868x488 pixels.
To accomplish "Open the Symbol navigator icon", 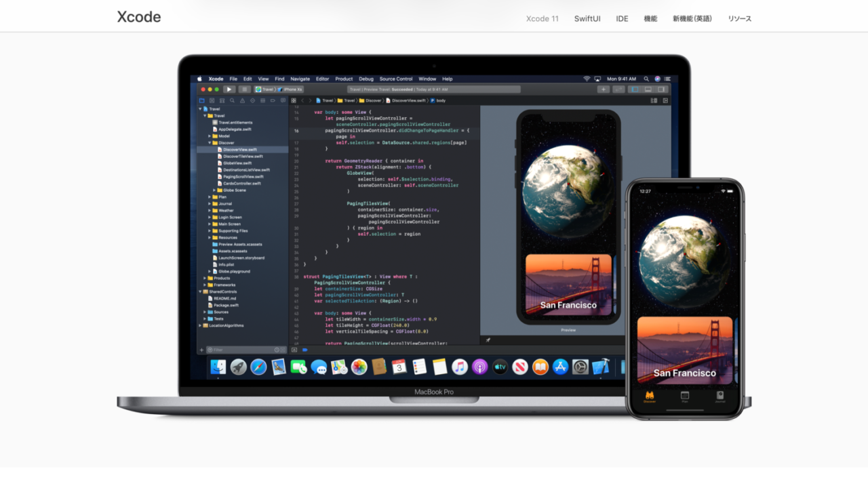I will 222,100.
